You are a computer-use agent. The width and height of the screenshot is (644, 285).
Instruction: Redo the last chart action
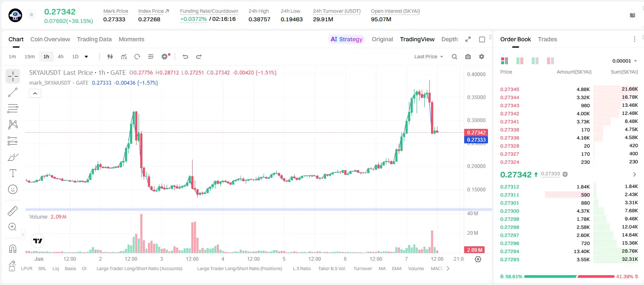tap(199, 57)
